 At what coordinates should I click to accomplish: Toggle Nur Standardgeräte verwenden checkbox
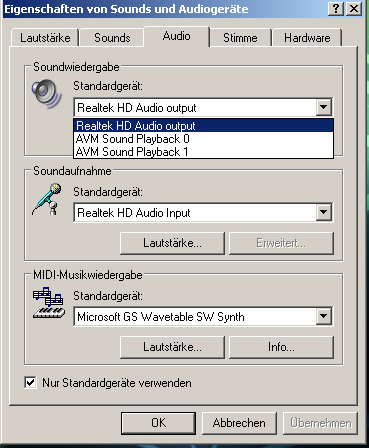(x=31, y=382)
